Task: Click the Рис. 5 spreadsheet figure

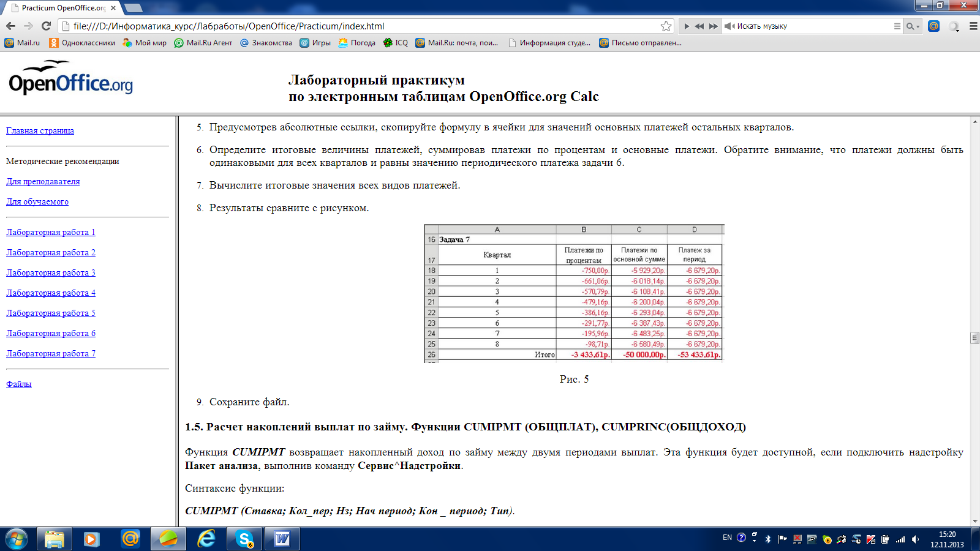Action: coord(574,294)
